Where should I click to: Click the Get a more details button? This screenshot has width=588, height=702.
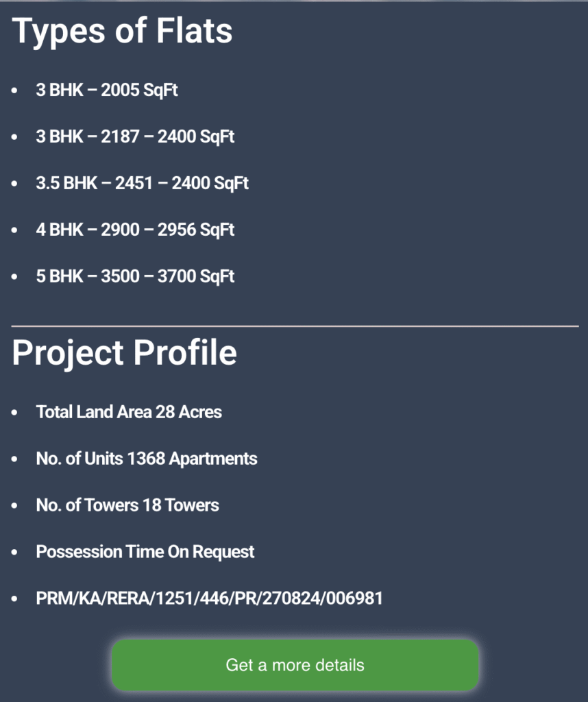coord(295,665)
